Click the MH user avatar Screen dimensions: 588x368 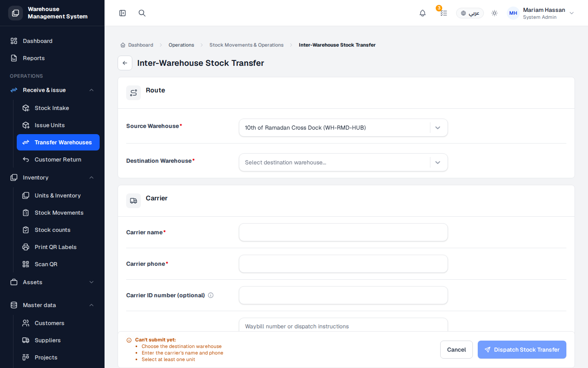(513, 13)
